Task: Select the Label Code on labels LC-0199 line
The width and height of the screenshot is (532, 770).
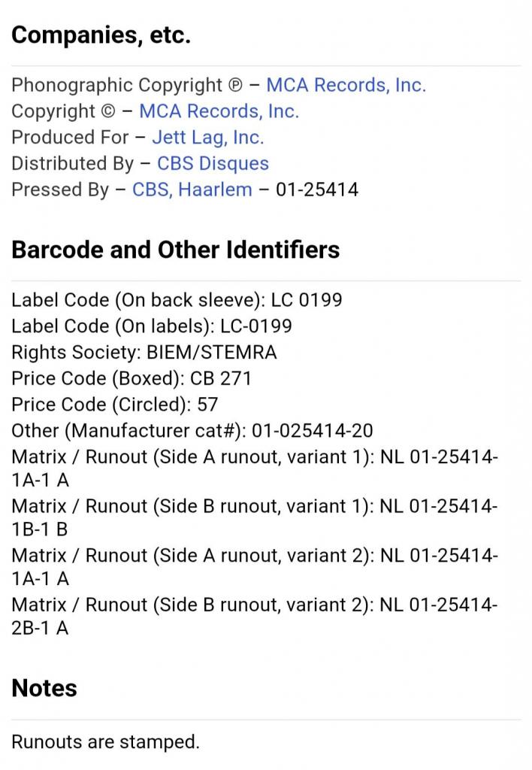Action: pos(152,326)
